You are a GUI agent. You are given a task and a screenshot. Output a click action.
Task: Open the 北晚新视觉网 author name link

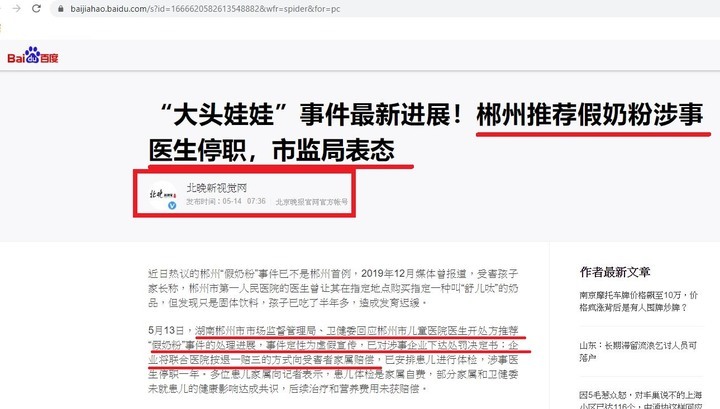click(x=217, y=187)
